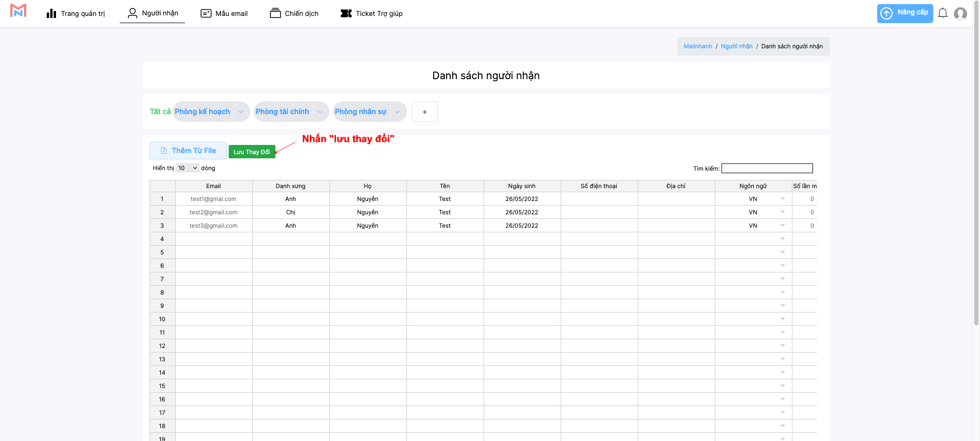Open the rows-per-page Hiển thị dropdown

[187, 168]
